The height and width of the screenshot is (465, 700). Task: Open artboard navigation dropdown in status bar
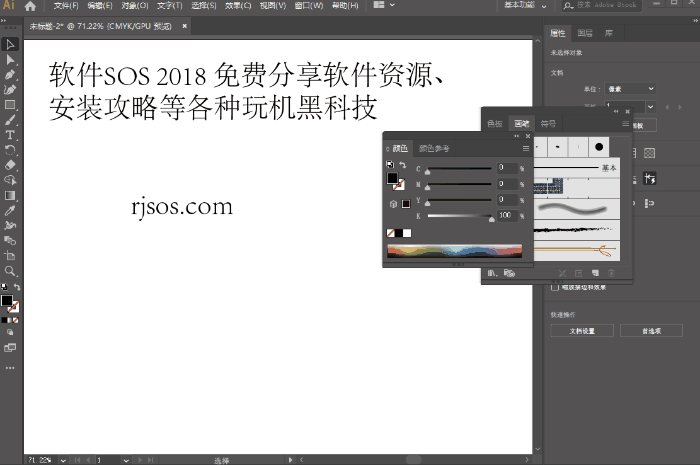(126, 460)
